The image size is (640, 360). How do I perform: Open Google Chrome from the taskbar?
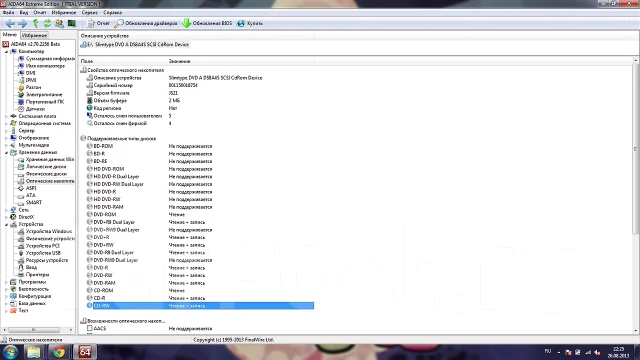[59, 352]
